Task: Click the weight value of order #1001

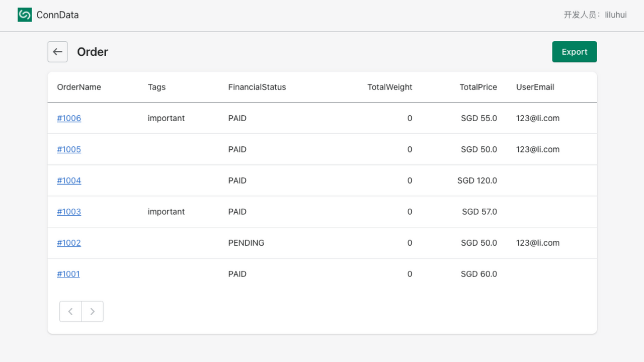Action: [x=410, y=274]
